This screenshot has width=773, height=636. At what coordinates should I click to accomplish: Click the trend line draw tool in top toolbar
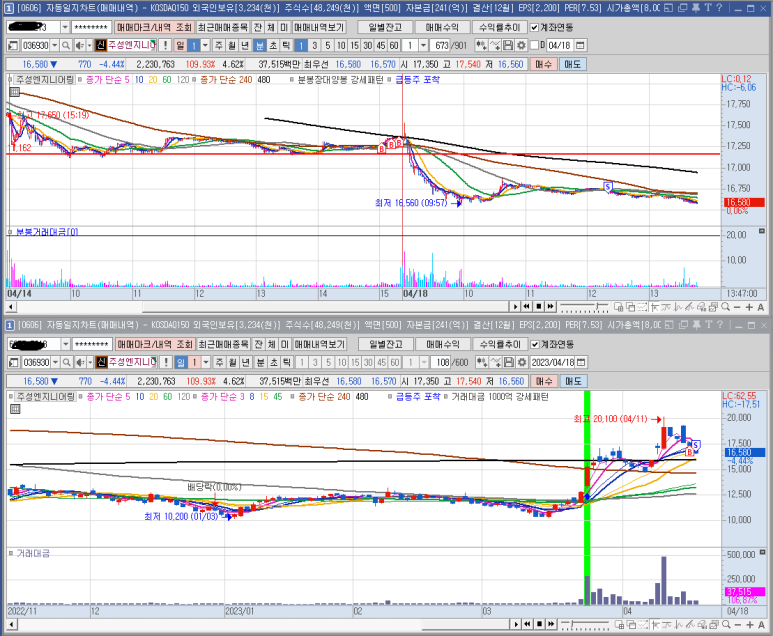pos(495,45)
